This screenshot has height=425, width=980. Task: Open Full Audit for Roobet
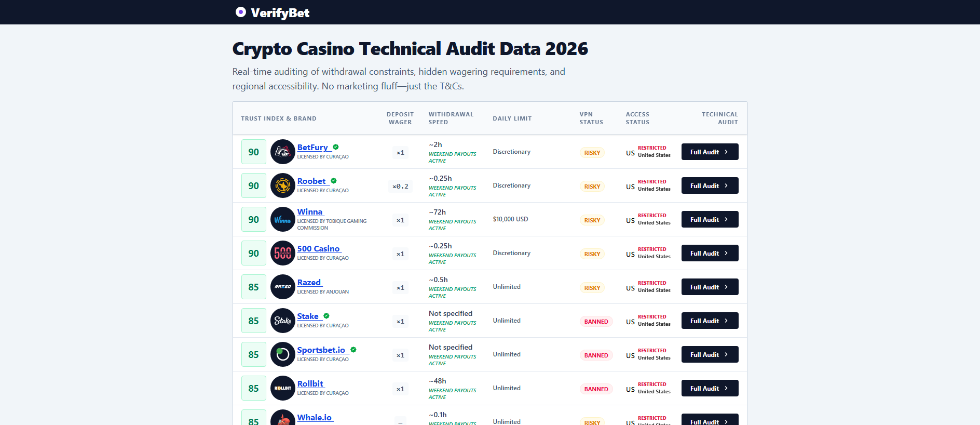point(710,185)
